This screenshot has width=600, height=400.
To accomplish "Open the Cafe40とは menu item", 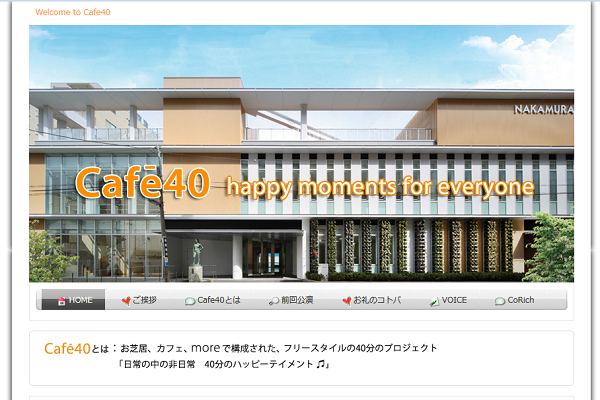I will [218, 300].
